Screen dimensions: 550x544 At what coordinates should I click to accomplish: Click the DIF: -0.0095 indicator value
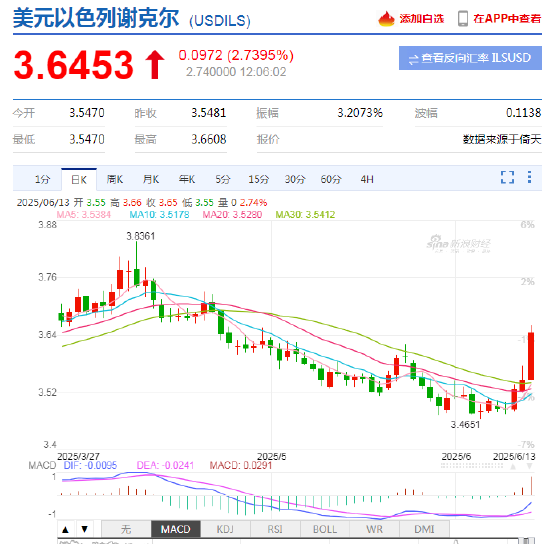pos(90,465)
